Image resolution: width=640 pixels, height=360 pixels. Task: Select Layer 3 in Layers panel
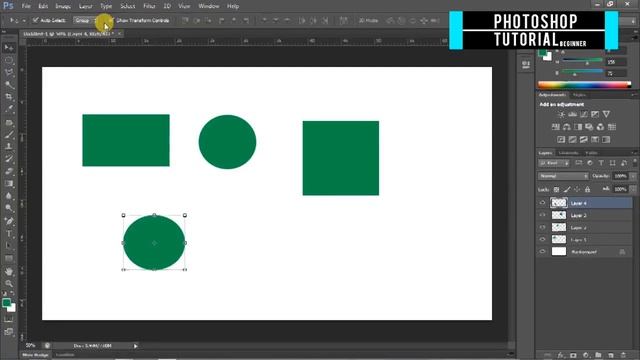click(x=585, y=215)
